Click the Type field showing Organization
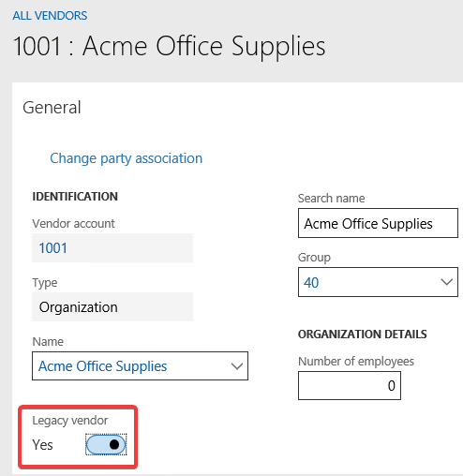Screen dimensions: 463x476 click(112, 306)
